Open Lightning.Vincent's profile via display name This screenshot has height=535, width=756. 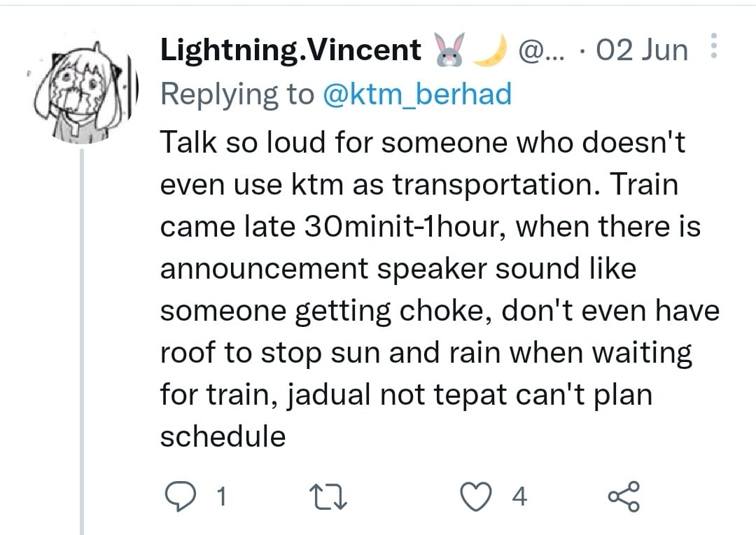pyautogui.click(x=290, y=50)
